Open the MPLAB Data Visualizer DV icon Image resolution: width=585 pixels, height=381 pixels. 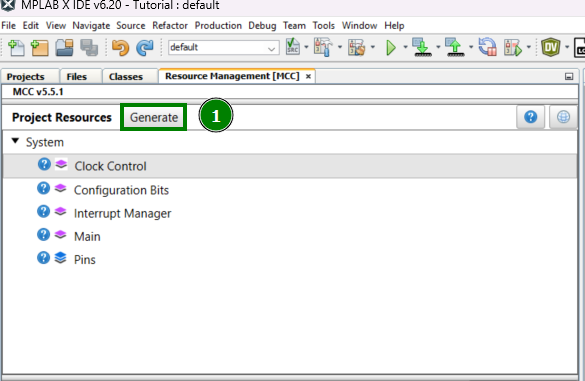point(551,47)
